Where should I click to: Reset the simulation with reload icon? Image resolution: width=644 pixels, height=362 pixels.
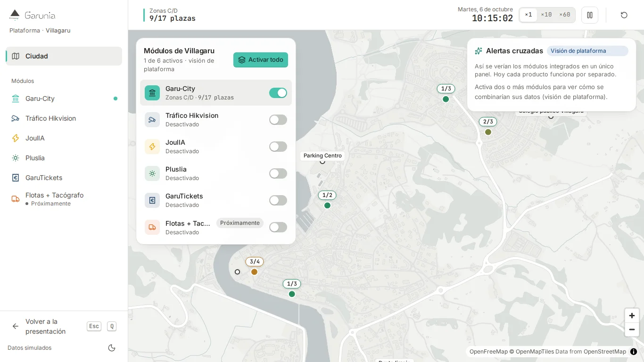point(624,15)
